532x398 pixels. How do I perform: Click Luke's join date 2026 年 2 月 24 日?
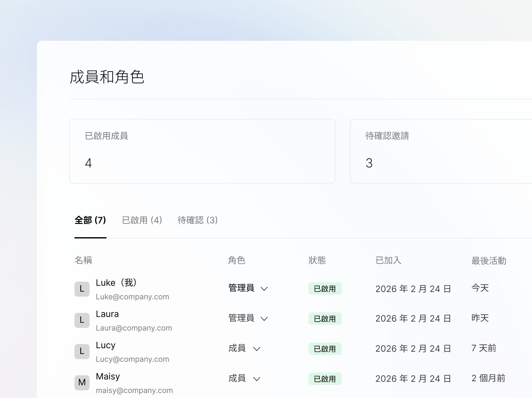413,289
